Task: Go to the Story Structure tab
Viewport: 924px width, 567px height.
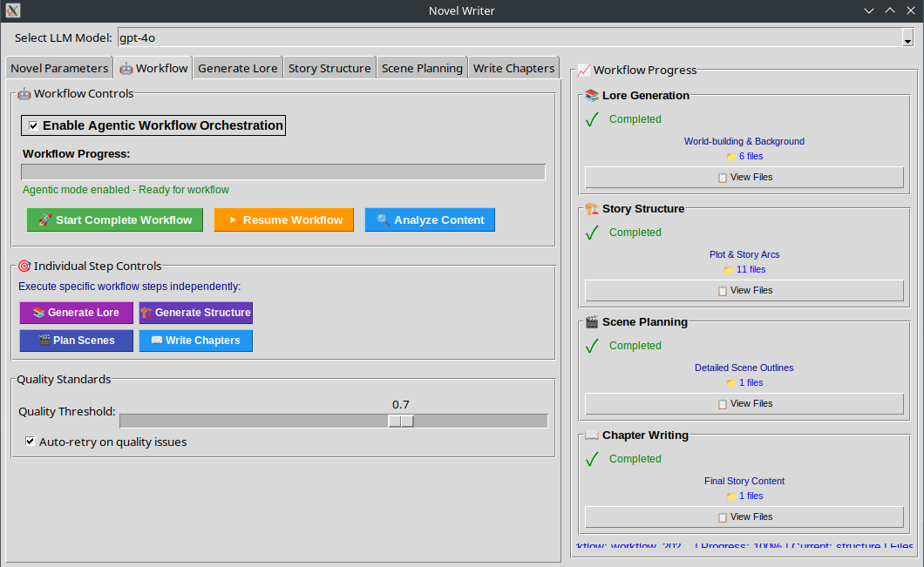Action: pyautogui.click(x=330, y=68)
